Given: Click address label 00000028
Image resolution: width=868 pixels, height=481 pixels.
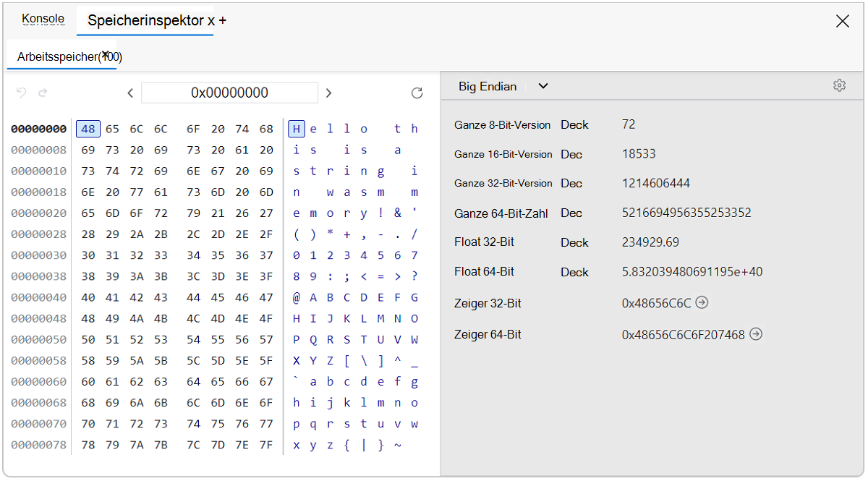Looking at the screenshot, I should pos(39,234).
